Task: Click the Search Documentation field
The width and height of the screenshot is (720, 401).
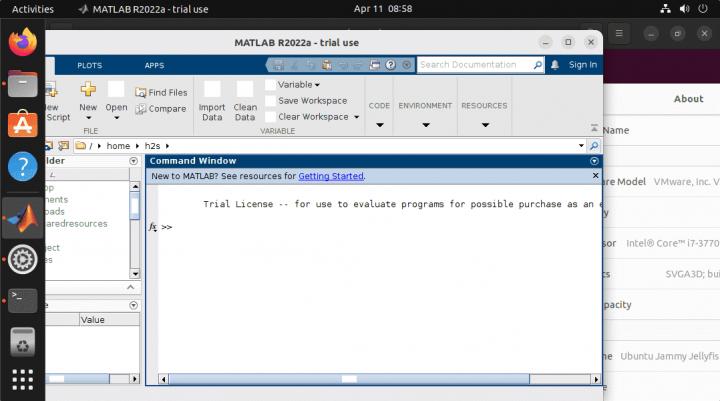Action: click(474, 65)
